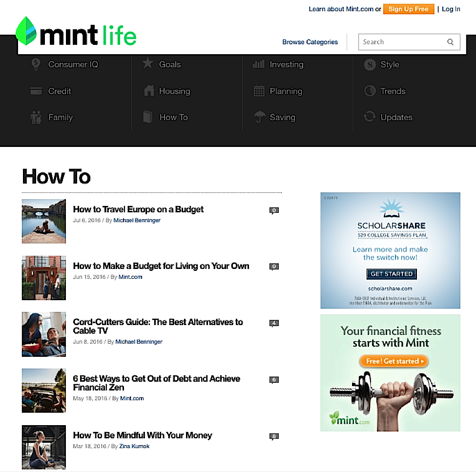Expand the Browse Categories menu
The height and width of the screenshot is (472, 476).
[x=310, y=42]
